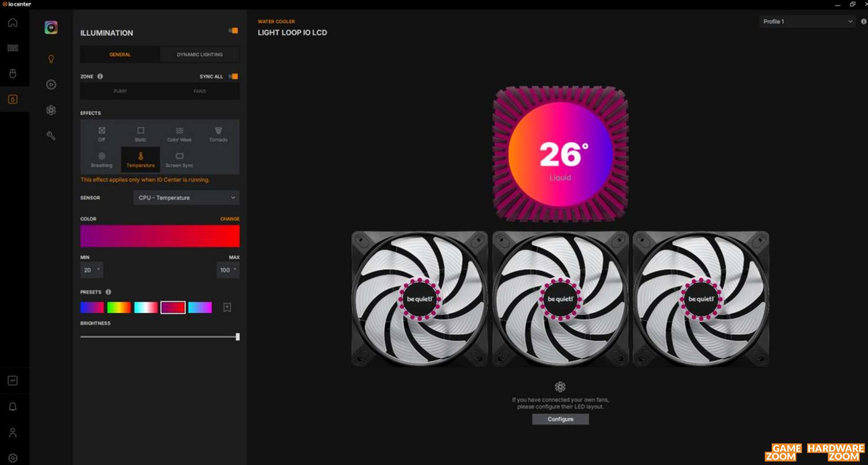Select the Pump zone
The image size is (868, 465).
coord(120,91)
